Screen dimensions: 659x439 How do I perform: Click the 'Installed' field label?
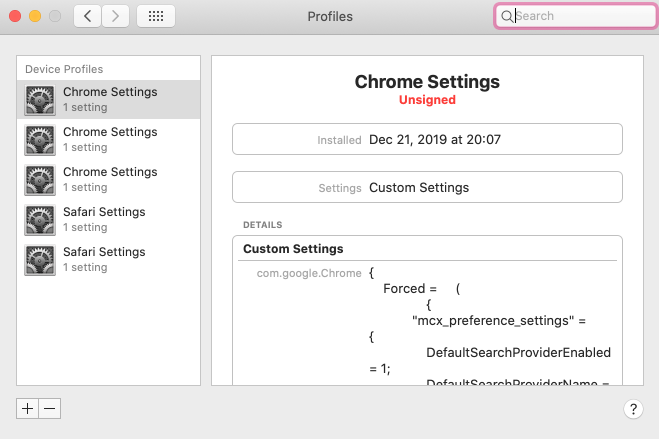tap(339, 140)
